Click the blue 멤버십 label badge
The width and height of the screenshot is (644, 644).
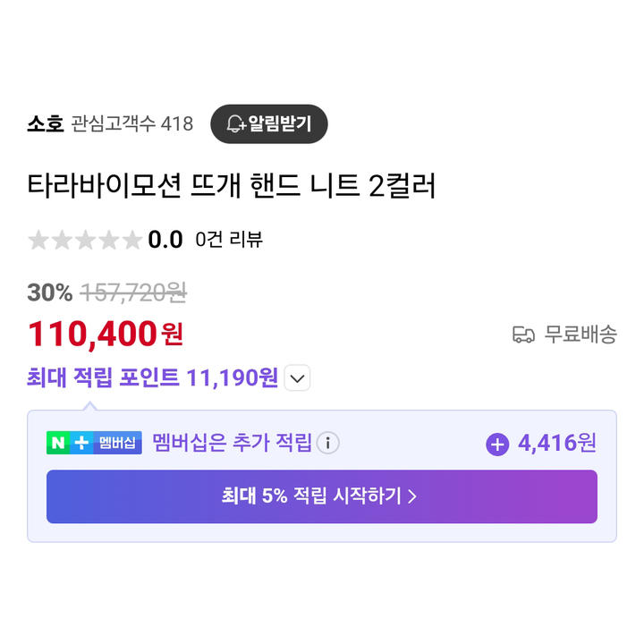point(117,443)
